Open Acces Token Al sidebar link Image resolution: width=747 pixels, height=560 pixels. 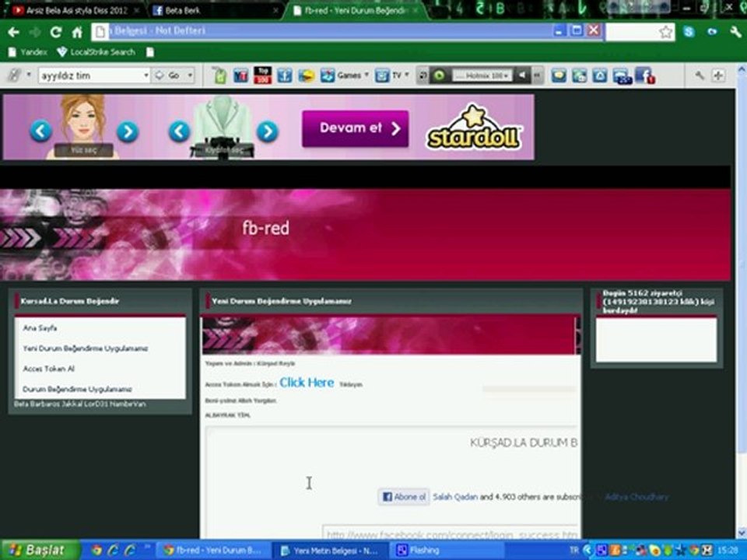point(48,369)
